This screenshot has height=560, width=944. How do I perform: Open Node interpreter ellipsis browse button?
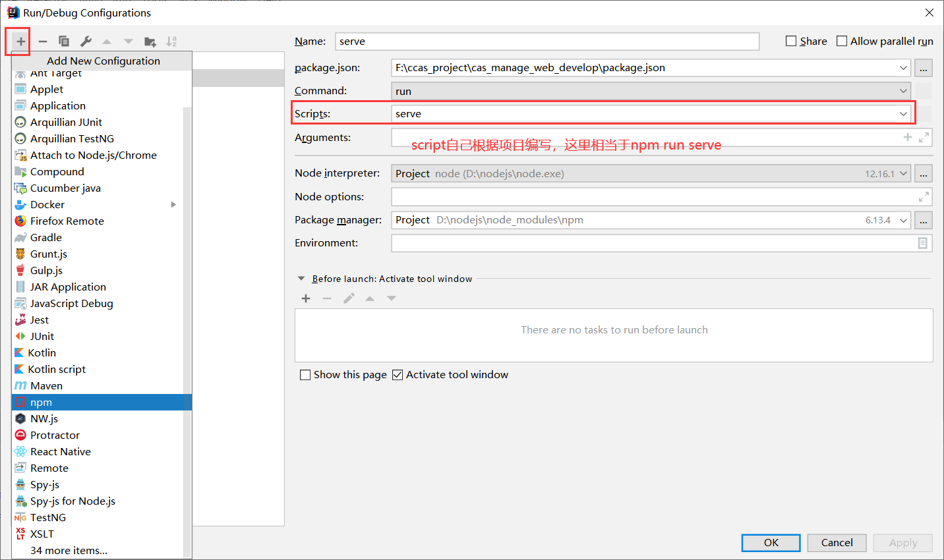point(924,174)
